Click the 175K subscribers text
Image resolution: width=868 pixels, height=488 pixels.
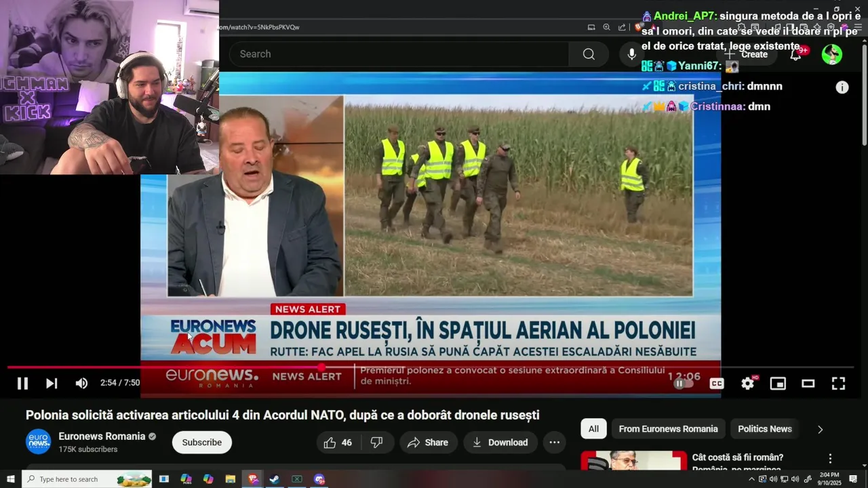point(88,449)
